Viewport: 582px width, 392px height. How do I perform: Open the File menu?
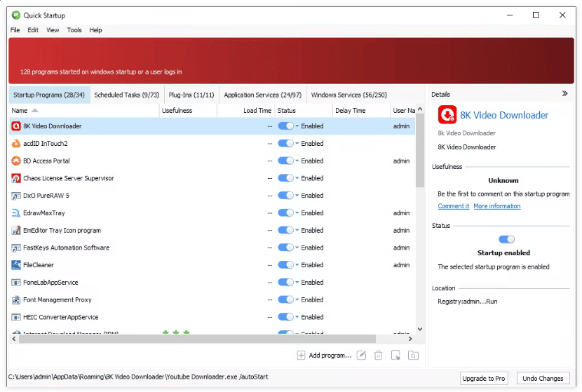click(15, 30)
